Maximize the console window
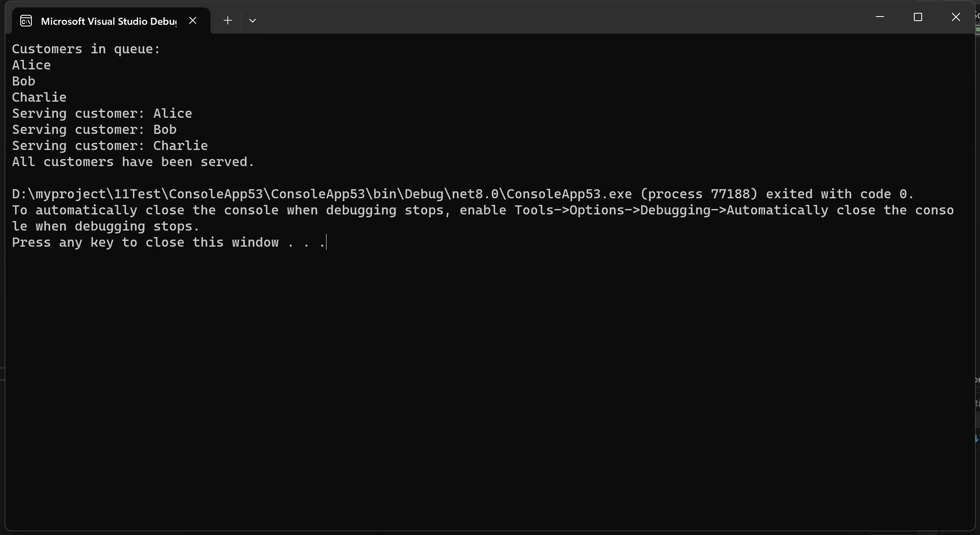The height and width of the screenshot is (535, 980). [x=918, y=17]
